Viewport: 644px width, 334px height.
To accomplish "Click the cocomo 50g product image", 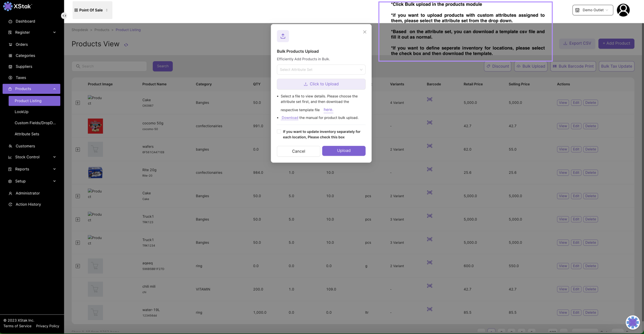I will point(95,126).
